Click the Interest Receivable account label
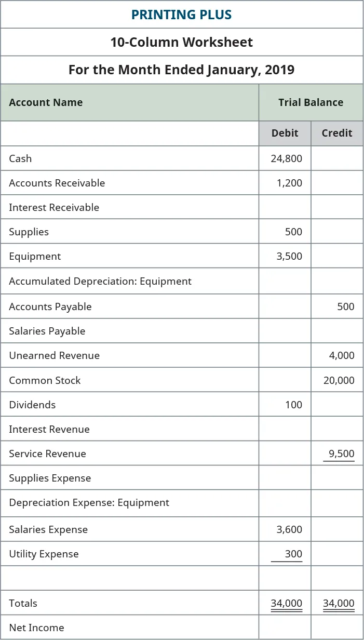 [x=54, y=207]
